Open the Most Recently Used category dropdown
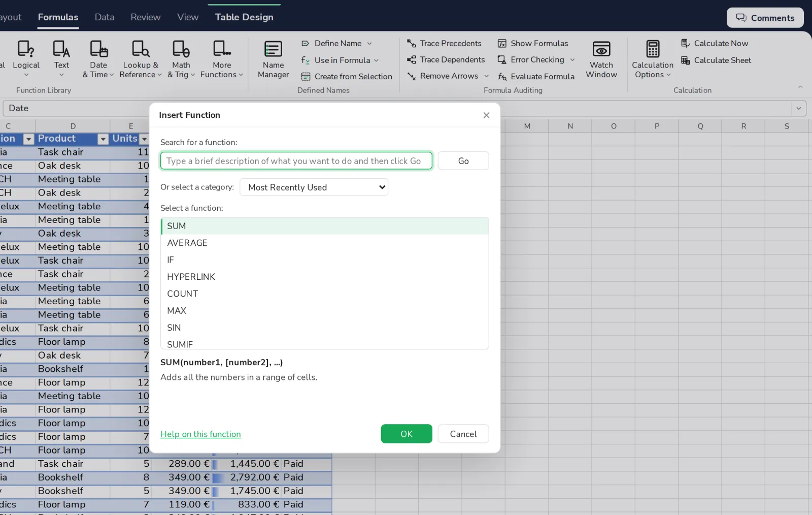The height and width of the screenshot is (515, 812). pyautogui.click(x=314, y=187)
